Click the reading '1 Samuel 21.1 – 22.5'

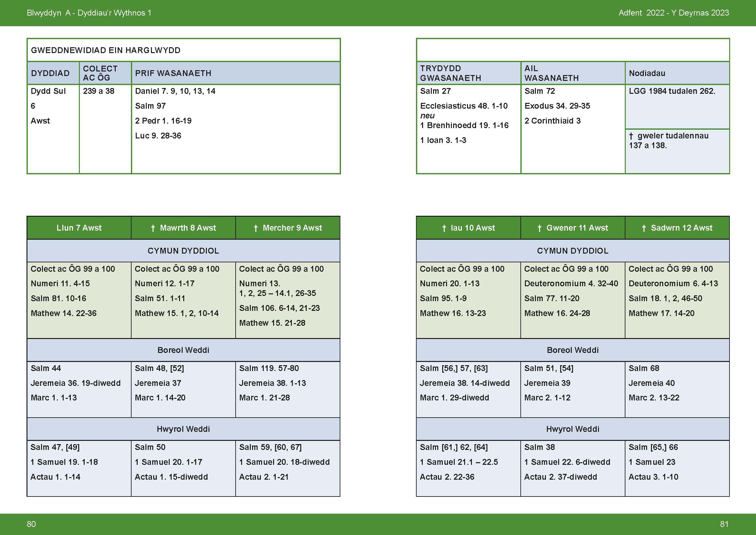point(459,462)
